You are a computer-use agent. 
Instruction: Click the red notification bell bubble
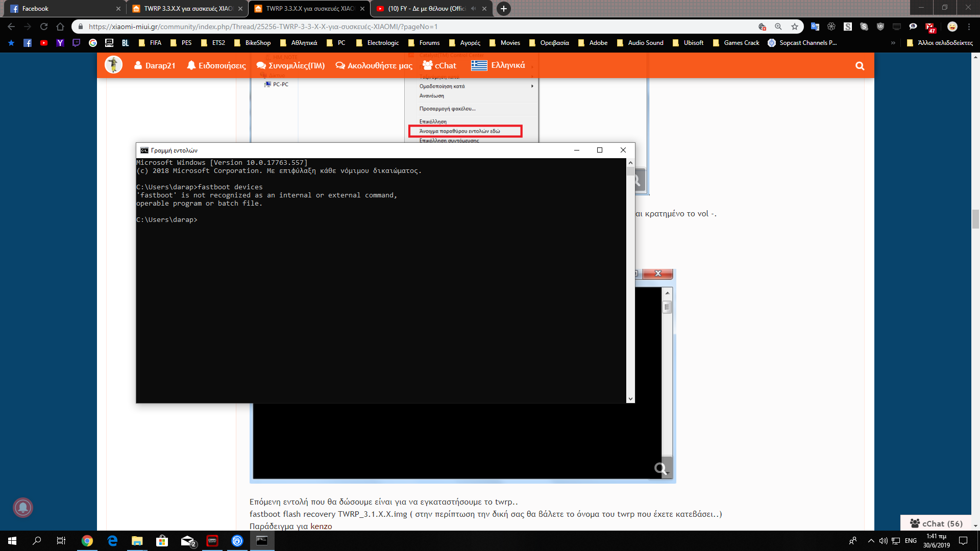click(22, 507)
